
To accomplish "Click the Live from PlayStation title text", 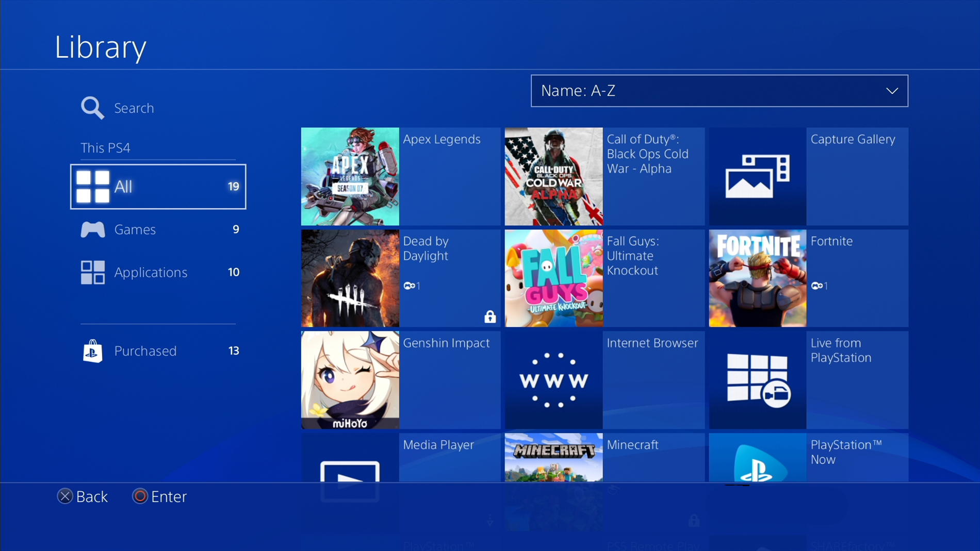I will pos(841,350).
